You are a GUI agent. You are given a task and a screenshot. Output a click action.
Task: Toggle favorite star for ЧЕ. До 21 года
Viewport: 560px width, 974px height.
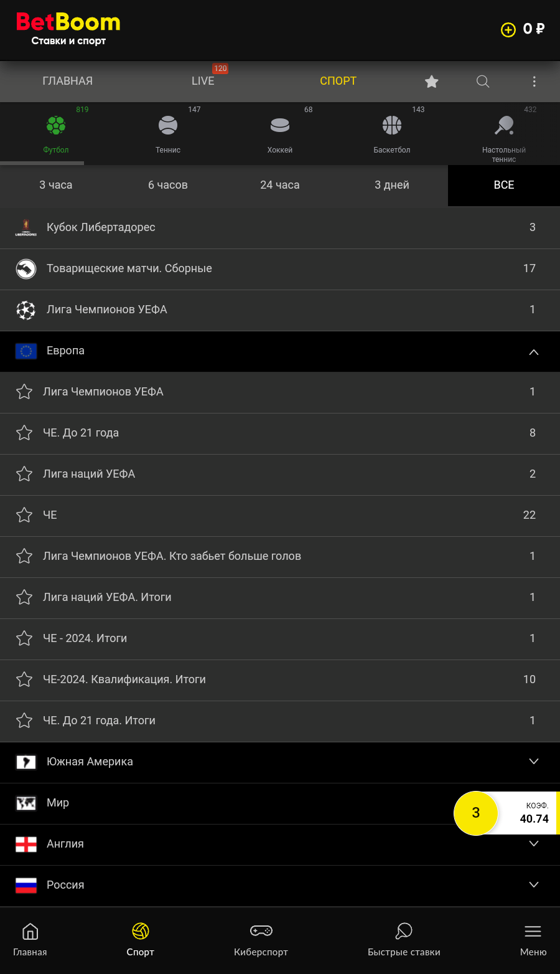coord(24,433)
